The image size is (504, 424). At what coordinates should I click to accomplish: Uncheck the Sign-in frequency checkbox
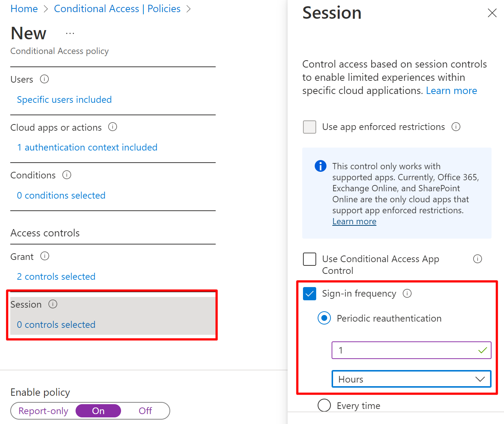(x=310, y=293)
